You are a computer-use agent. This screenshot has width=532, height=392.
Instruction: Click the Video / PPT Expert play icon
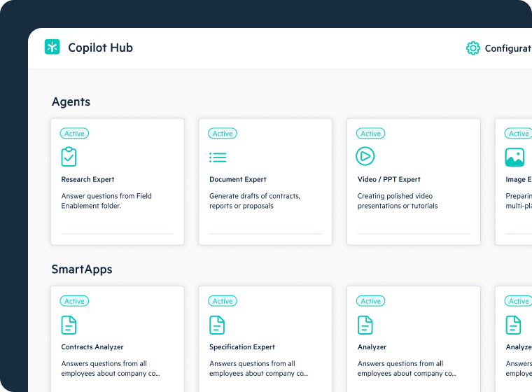point(365,156)
